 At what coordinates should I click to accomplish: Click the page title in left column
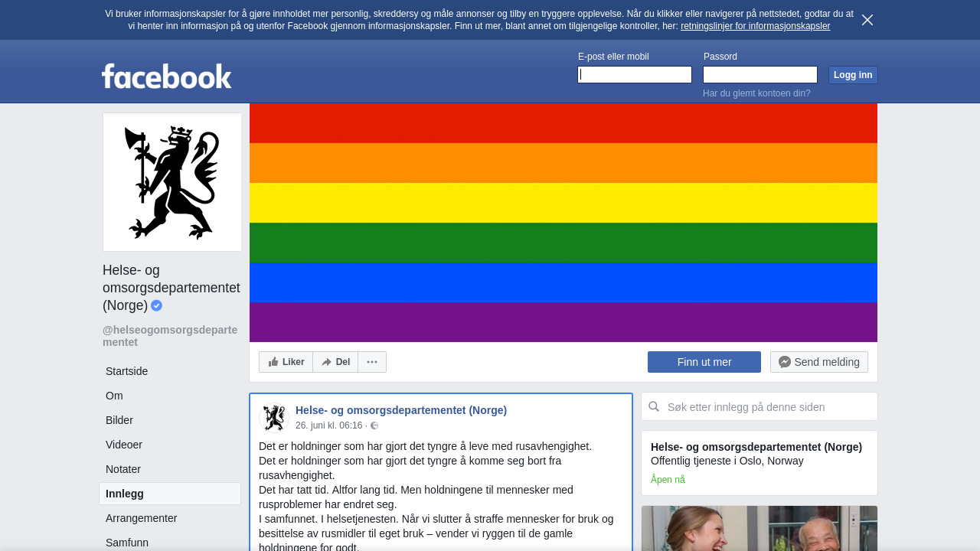click(171, 288)
